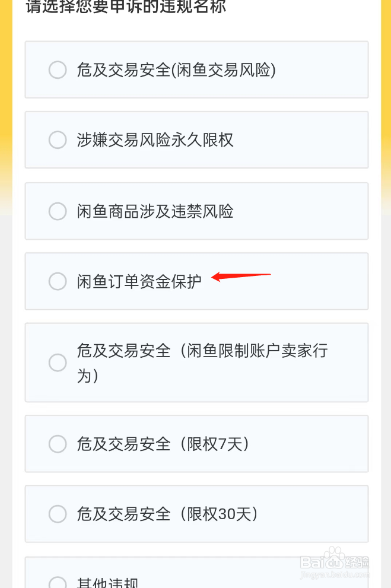Select radio for 危及交易安全（限权7天）
Viewport: 391px width, 588px height.
pos(58,444)
